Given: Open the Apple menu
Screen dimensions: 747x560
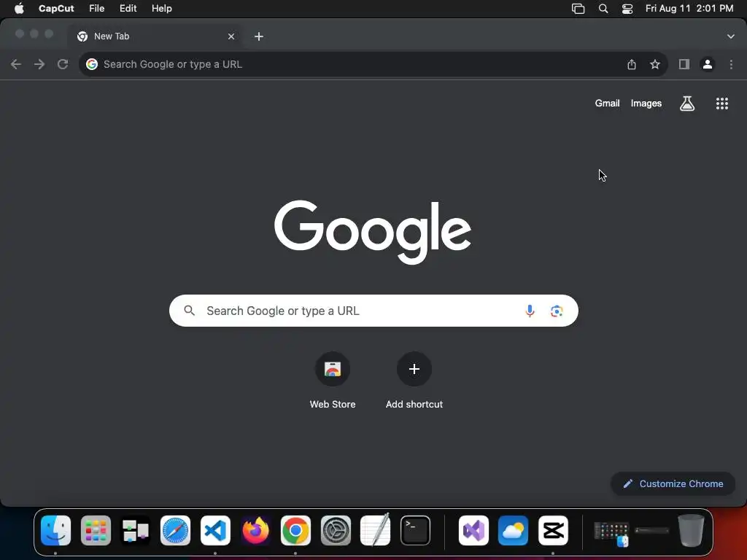Looking at the screenshot, I should [19, 9].
